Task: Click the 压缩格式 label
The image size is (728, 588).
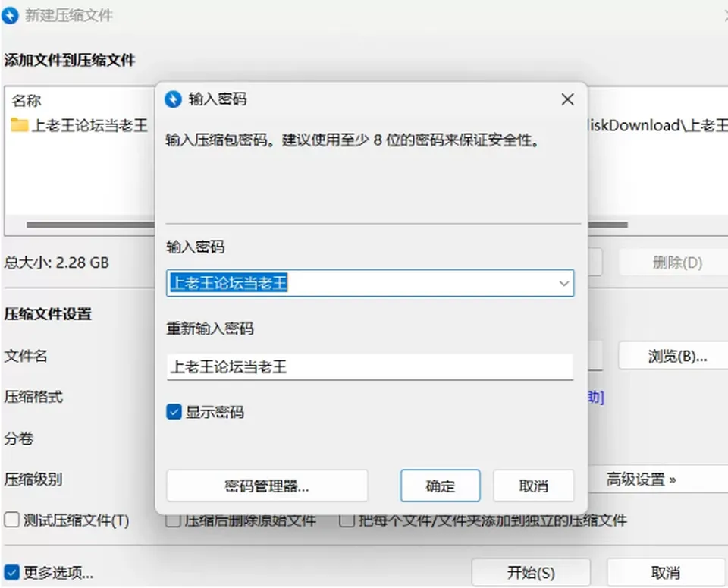Action: 33,397
